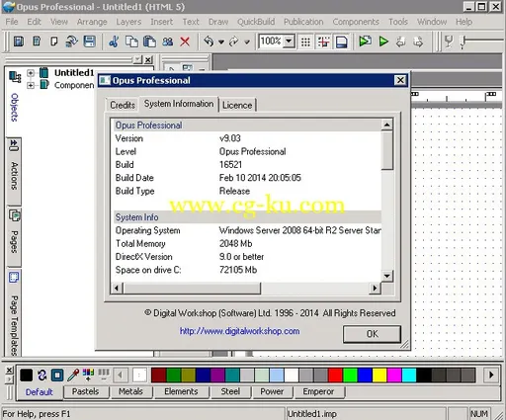Open the Layers menu
506x420 pixels.
point(128,22)
